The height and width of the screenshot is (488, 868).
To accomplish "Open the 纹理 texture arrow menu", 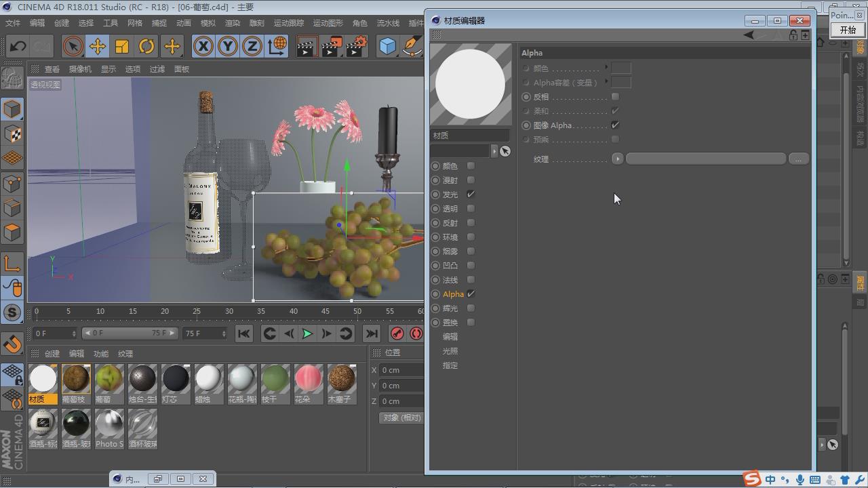I will 617,159.
